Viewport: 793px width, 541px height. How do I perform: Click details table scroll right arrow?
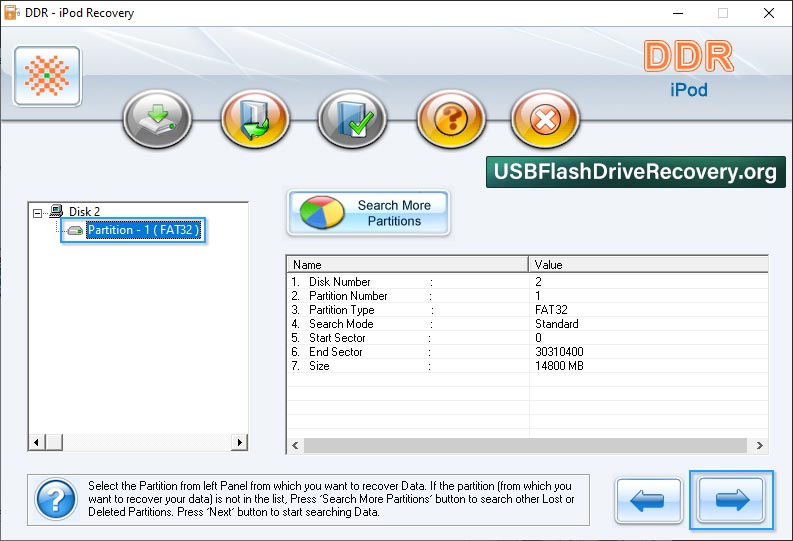point(760,445)
